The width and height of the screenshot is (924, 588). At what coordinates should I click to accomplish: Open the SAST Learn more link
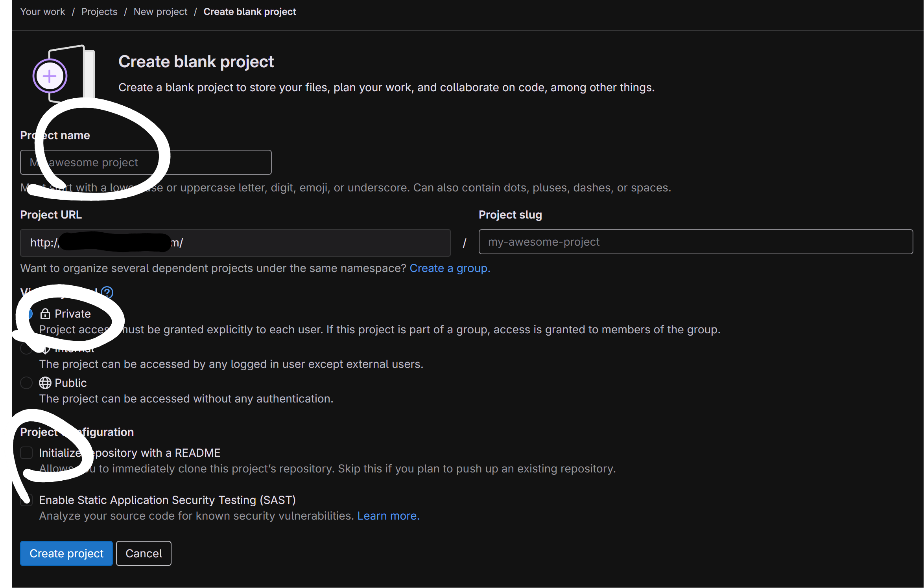(388, 516)
